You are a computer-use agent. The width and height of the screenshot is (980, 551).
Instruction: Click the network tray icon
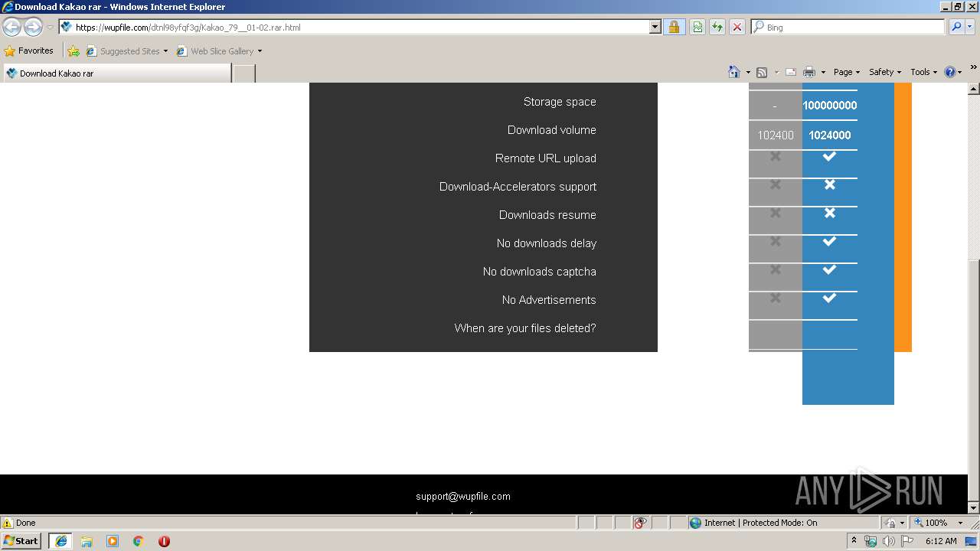(871, 541)
